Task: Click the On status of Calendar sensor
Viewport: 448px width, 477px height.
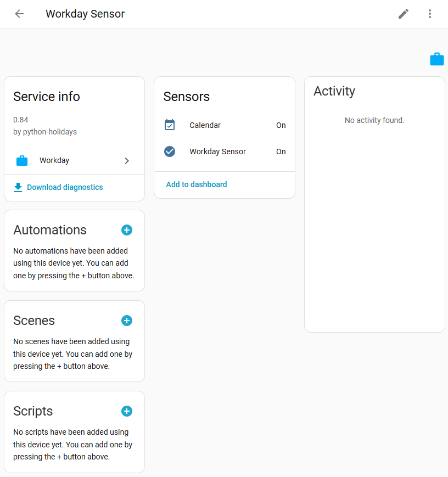Action: [281, 125]
